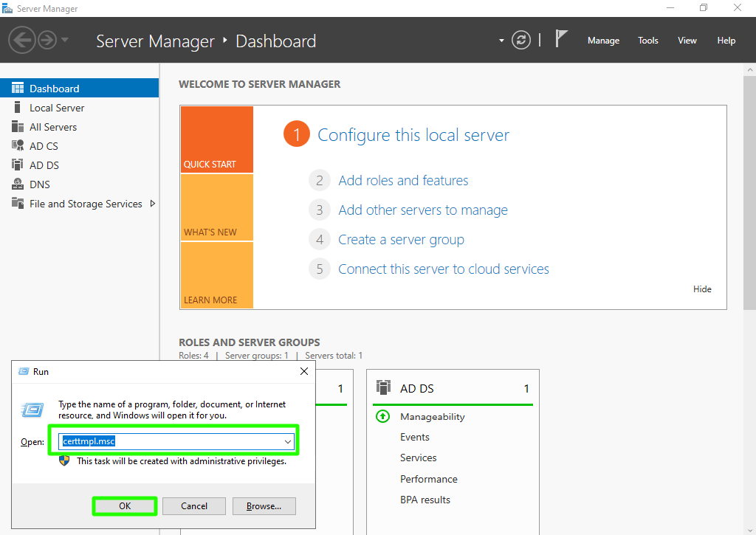
Task: Click the refresh icon in header
Action: (x=521, y=40)
